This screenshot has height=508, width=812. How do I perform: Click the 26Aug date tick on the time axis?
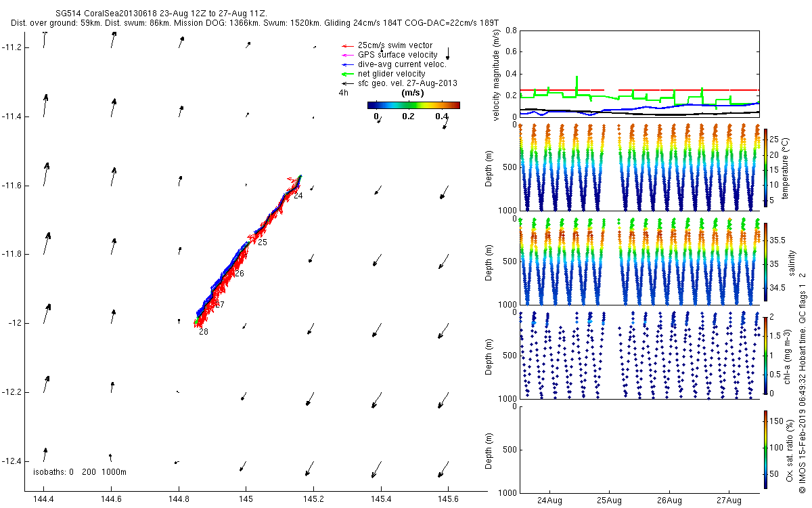(669, 501)
